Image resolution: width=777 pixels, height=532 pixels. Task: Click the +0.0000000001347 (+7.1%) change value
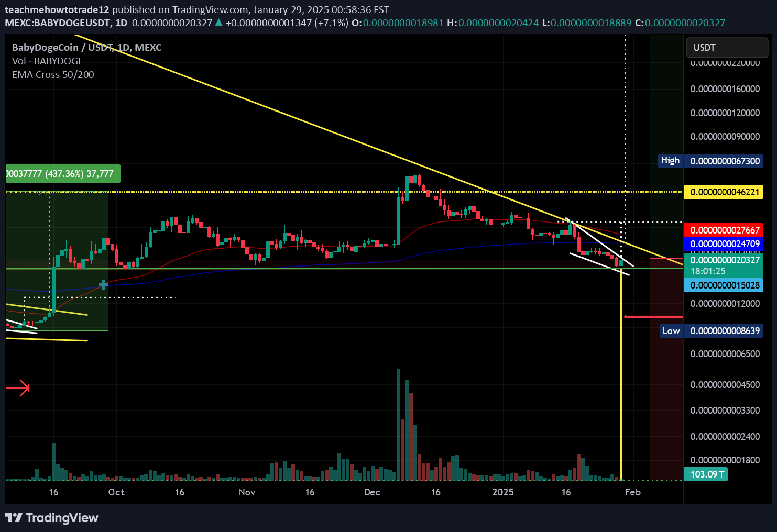point(287,23)
